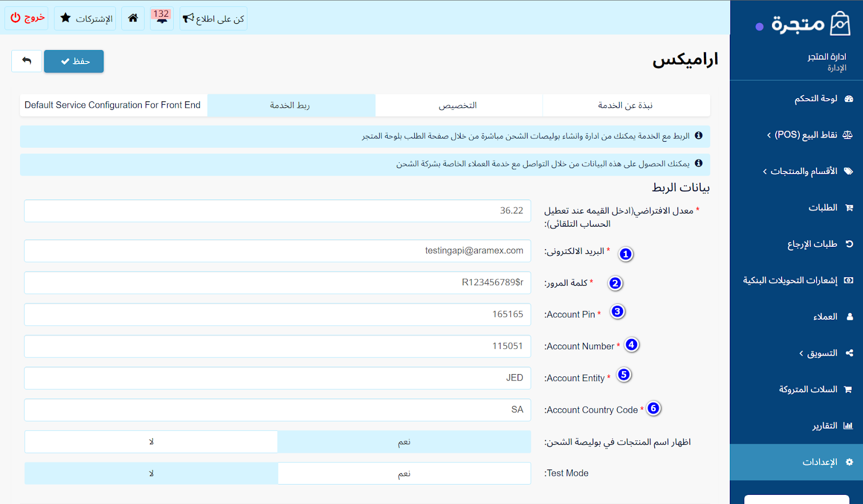
Task: Click the scales icon for نقاط البيع
Action: point(848,135)
